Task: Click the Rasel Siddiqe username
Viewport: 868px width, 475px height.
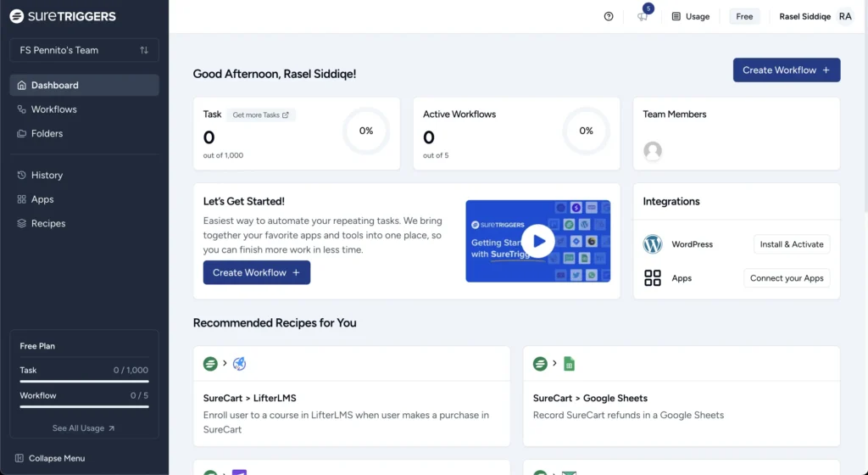Action: (x=805, y=17)
